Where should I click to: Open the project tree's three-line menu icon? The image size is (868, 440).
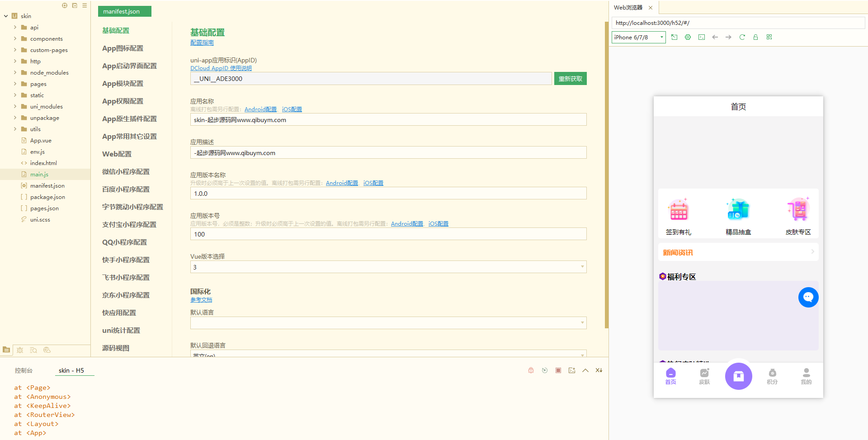click(85, 5)
